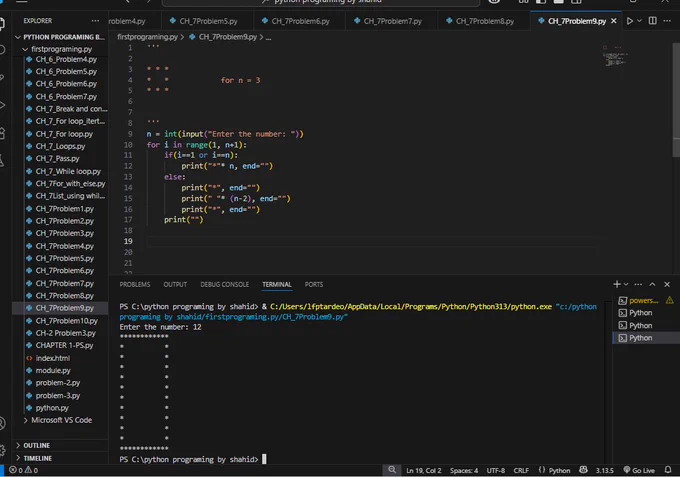
Task: Start Go Live server
Action: point(639,470)
